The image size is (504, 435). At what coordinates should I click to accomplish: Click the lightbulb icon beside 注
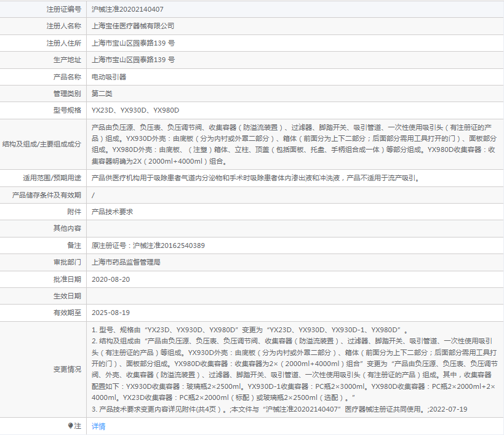coord(70,426)
